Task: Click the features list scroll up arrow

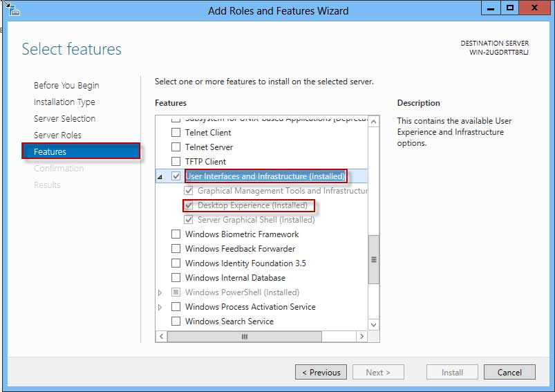Action: [x=373, y=122]
